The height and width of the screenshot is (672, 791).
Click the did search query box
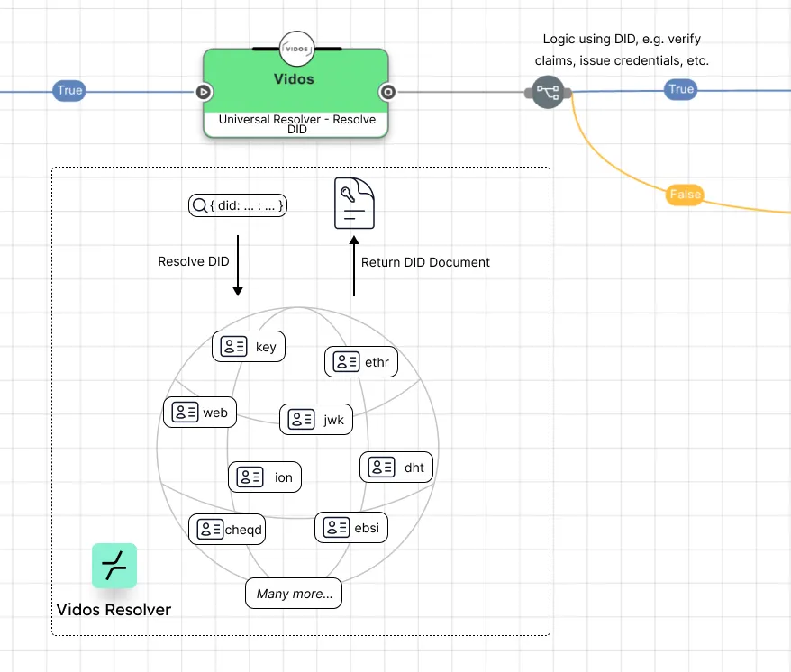click(x=238, y=205)
